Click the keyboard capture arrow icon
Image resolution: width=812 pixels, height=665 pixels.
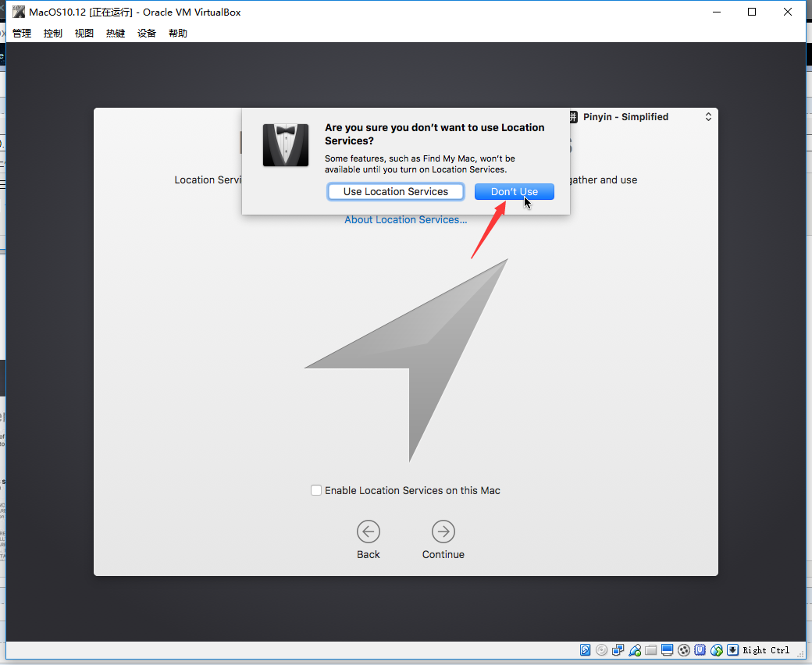(733, 650)
